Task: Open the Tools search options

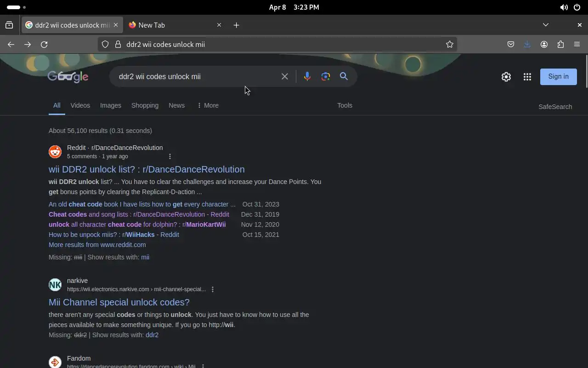Action: pyautogui.click(x=345, y=105)
